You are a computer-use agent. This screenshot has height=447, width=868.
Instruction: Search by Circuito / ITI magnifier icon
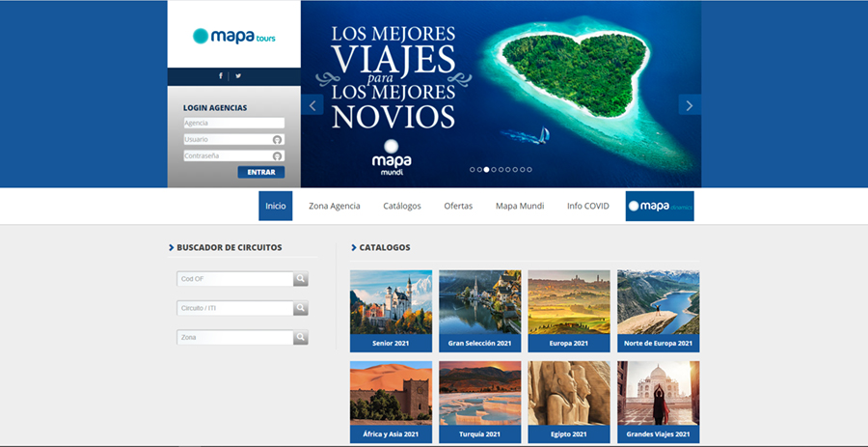pyautogui.click(x=301, y=308)
